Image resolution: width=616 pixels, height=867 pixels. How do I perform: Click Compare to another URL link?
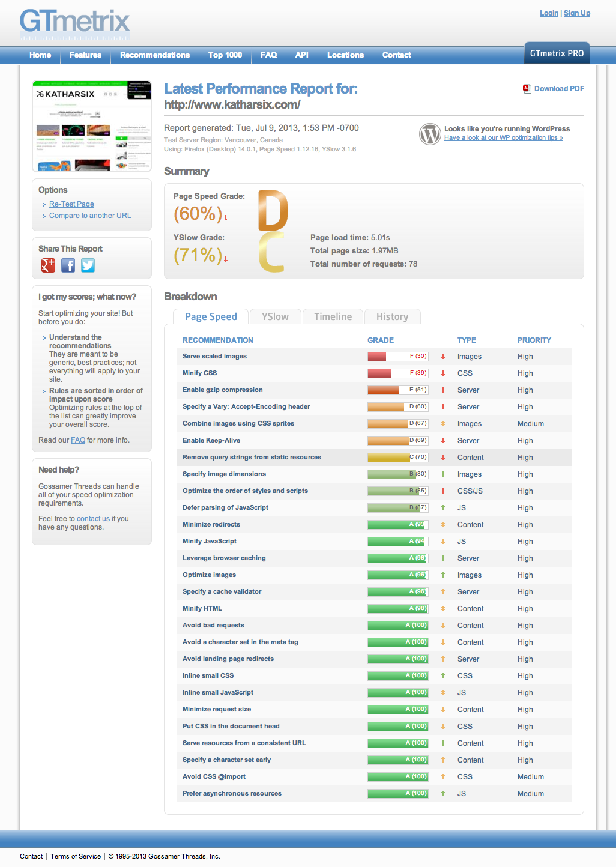pos(90,216)
